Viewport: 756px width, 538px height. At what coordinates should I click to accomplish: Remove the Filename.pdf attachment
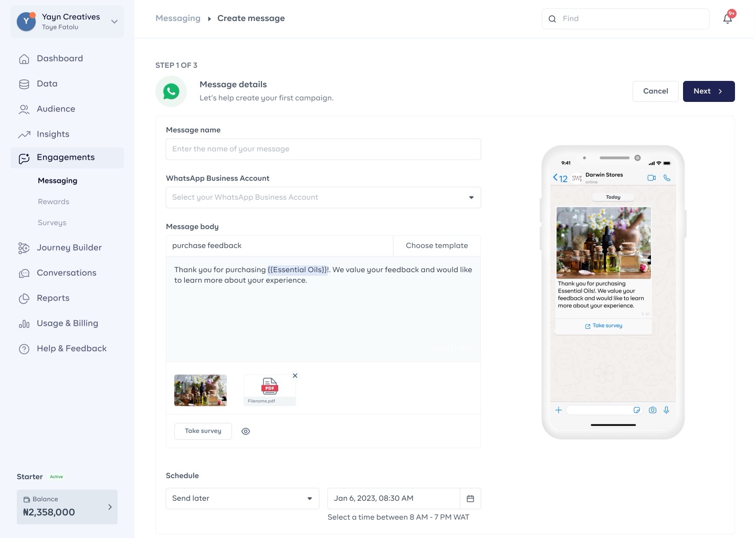[295, 376]
